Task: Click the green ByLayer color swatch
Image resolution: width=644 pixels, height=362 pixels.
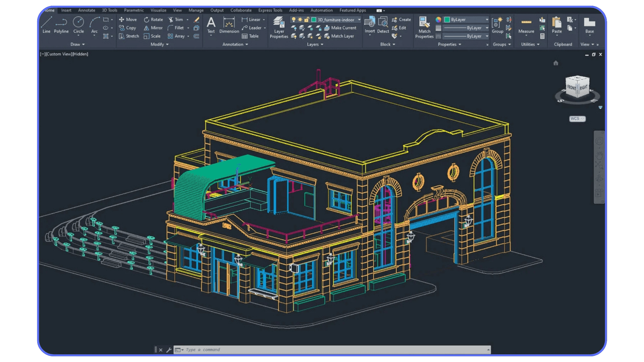Action: click(x=446, y=19)
